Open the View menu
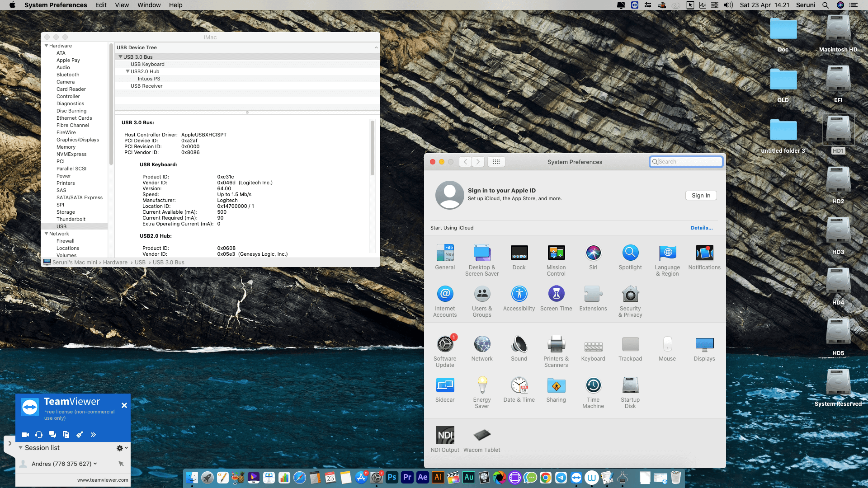The width and height of the screenshot is (868, 488). (x=122, y=5)
